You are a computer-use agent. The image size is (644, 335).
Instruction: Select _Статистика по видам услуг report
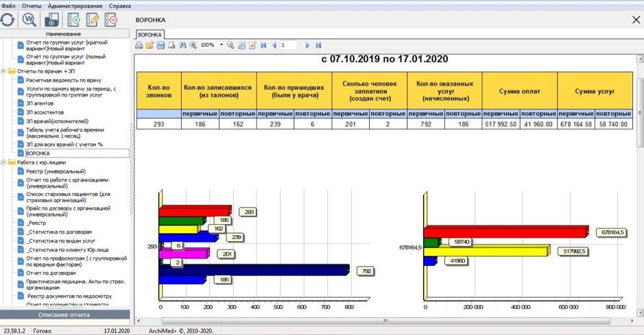[x=61, y=241]
